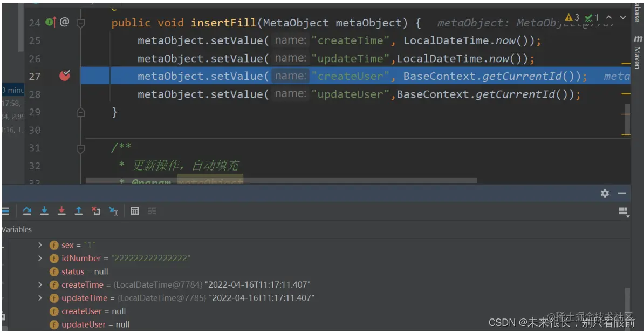Click the field icon beside idNumber
This screenshot has width=644, height=333.
click(54, 259)
